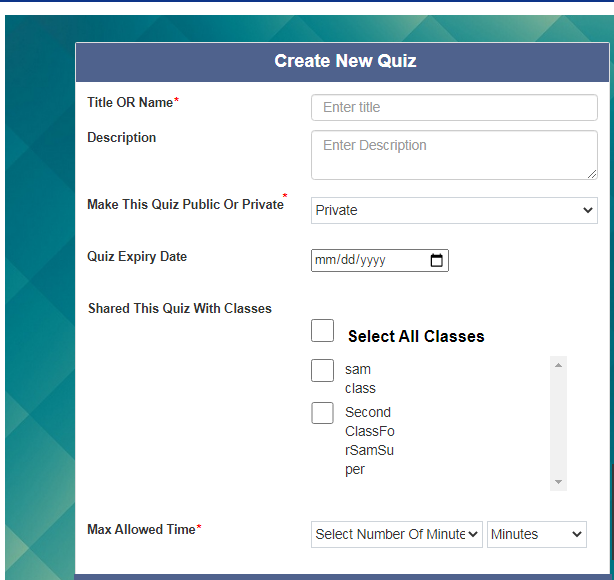The image size is (614, 580).
Task: Open the Private visibility dropdown
Action: [454, 210]
